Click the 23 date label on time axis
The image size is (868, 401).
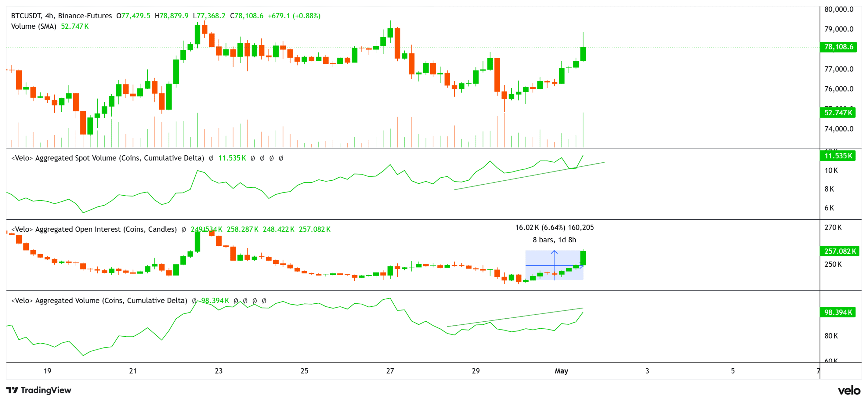coord(219,371)
